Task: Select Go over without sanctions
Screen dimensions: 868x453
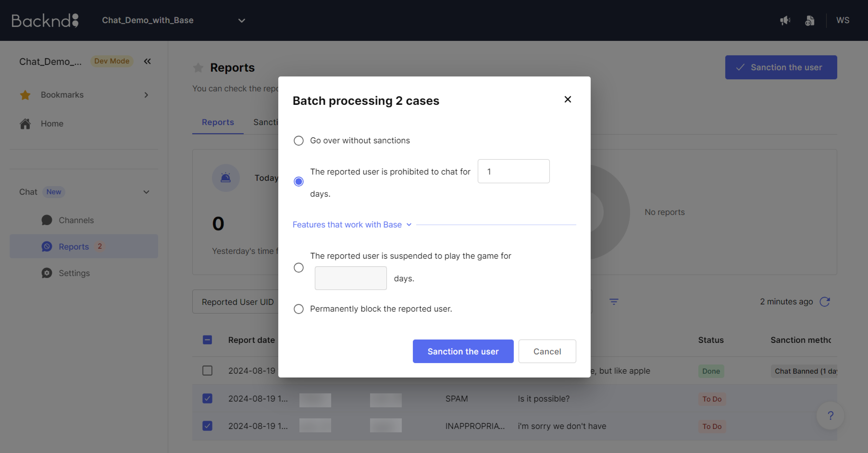Action: [x=299, y=141]
